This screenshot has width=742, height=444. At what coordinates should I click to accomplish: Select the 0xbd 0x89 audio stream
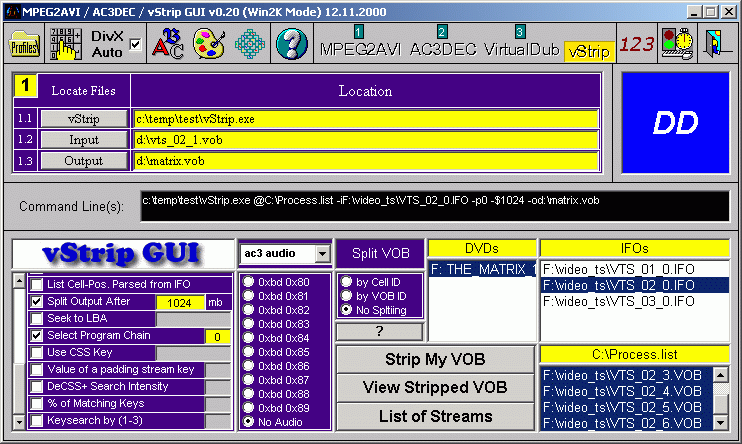point(248,408)
